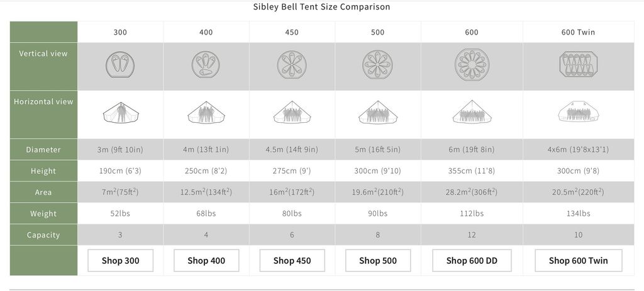The height and width of the screenshot is (291, 644).
Task: Click the 600 tent side-view silhouette
Action: point(472,111)
